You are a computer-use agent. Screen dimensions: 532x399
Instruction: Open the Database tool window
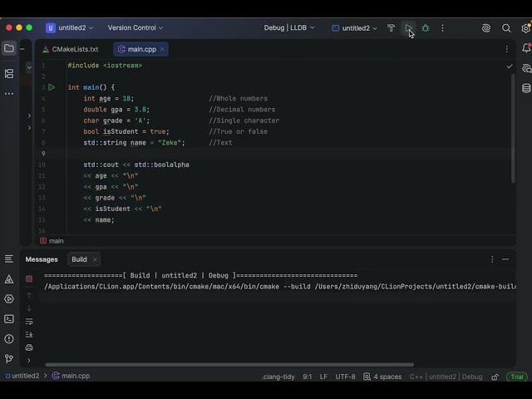pyautogui.click(x=526, y=88)
